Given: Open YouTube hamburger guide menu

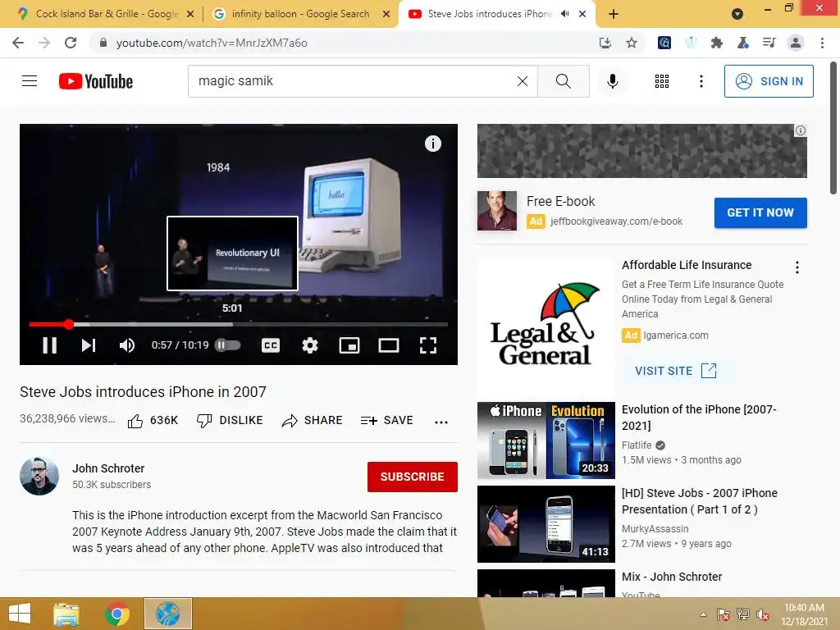Looking at the screenshot, I should click(30, 81).
